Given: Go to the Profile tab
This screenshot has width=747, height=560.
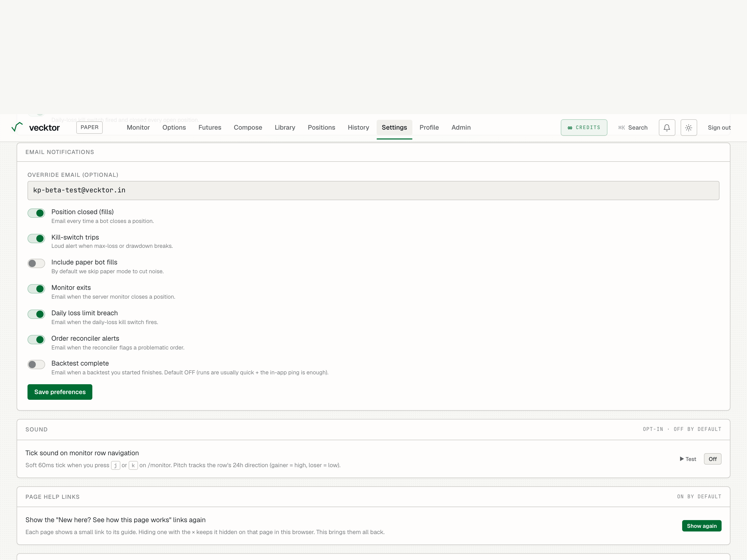Looking at the screenshot, I should 429,128.
